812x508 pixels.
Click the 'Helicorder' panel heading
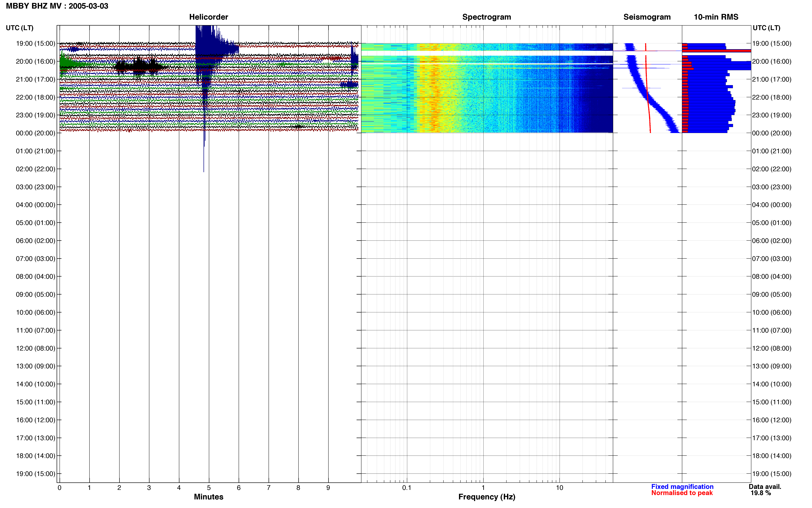click(209, 17)
